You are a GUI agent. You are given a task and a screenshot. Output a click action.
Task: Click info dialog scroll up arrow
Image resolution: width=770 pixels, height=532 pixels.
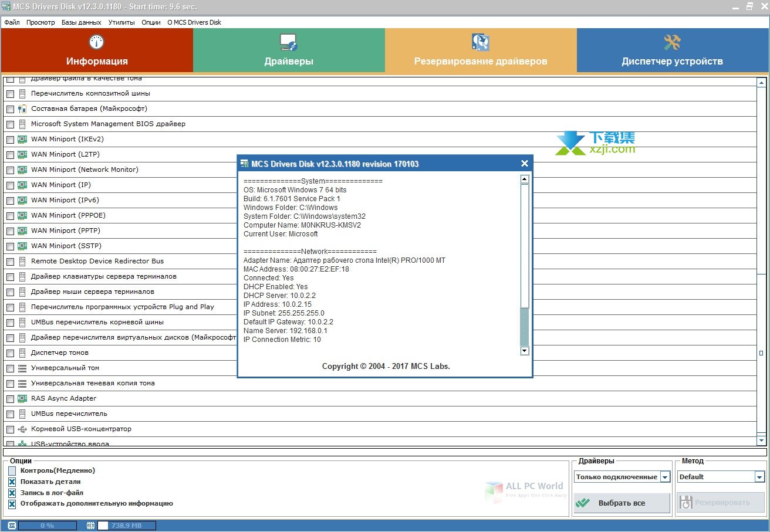[525, 179]
